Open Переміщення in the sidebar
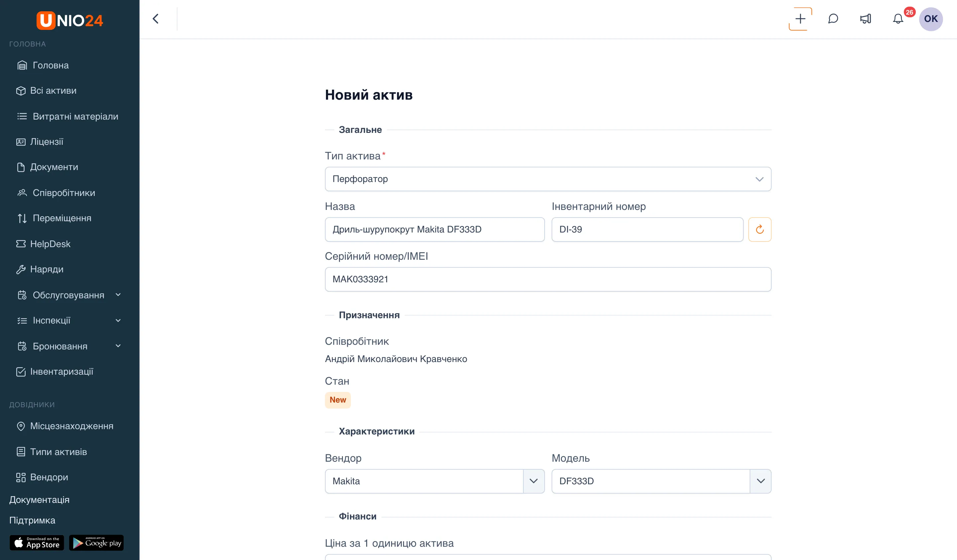Image resolution: width=957 pixels, height=560 pixels. (x=54, y=218)
